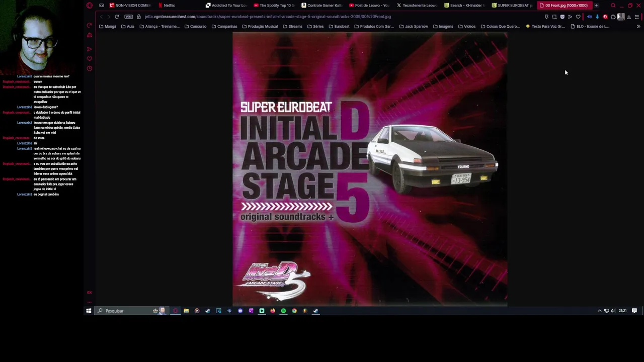644x362 pixels.
Task: Switch to the Post de Leowo tab
Action: point(370,6)
